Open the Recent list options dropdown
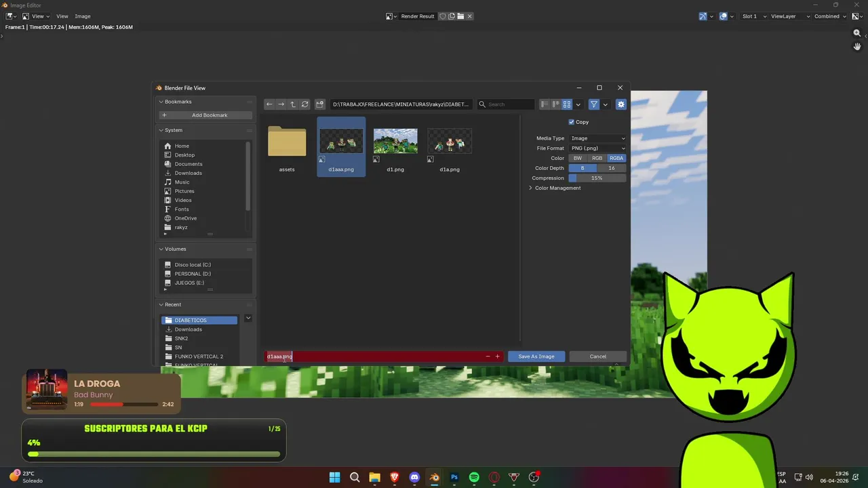Image resolution: width=868 pixels, height=488 pixels. click(248, 318)
